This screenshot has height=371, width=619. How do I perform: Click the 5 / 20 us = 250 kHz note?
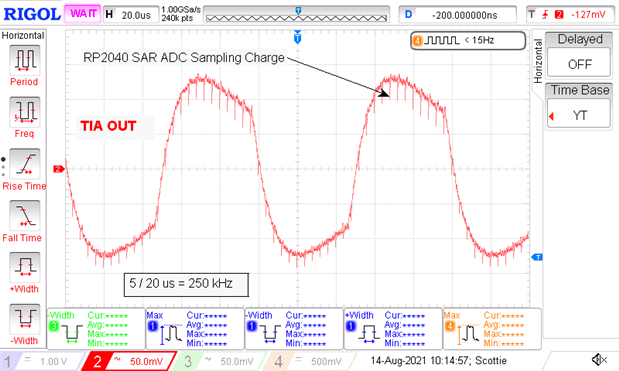pyautogui.click(x=186, y=284)
